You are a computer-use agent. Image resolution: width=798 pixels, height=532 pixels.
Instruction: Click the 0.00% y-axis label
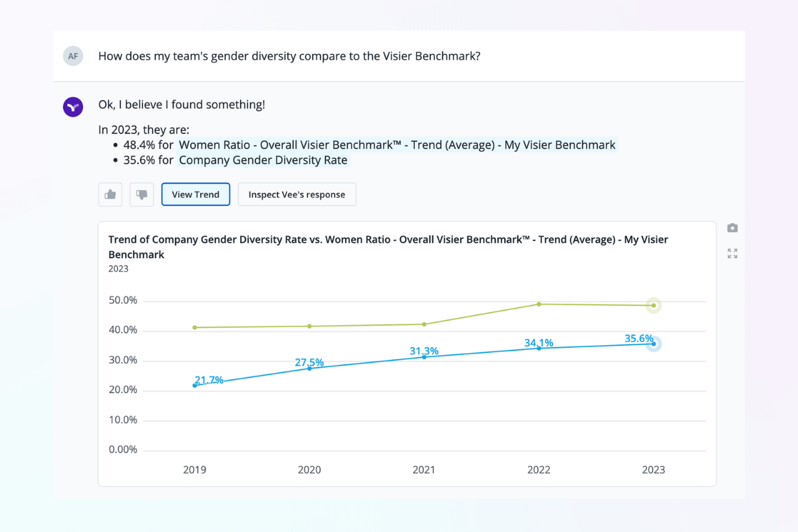pos(123,450)
